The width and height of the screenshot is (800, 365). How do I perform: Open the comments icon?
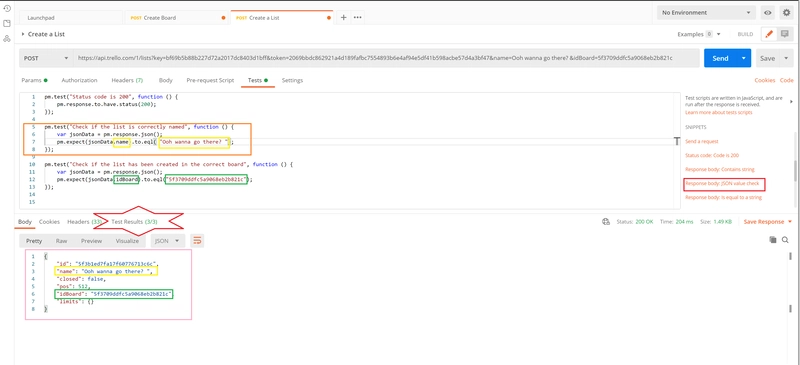pyautogui.click(x=785, y=34)
